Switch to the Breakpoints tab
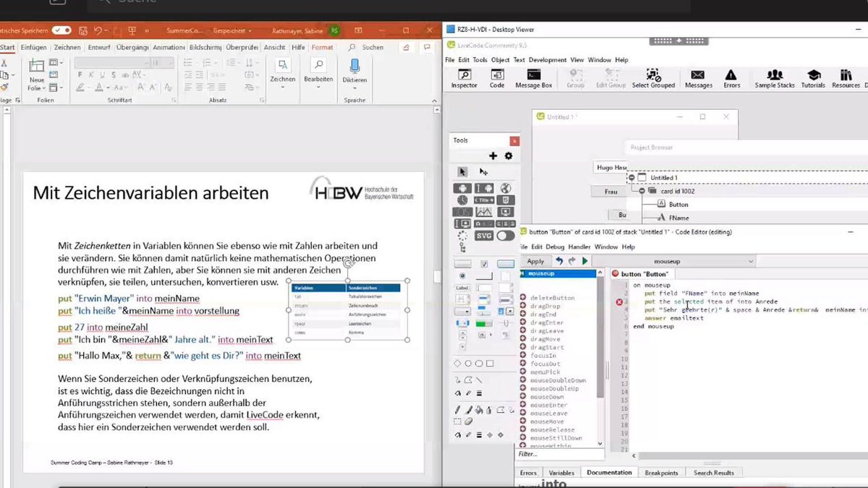Screen dimensions: 868x488 click(661, 473)
